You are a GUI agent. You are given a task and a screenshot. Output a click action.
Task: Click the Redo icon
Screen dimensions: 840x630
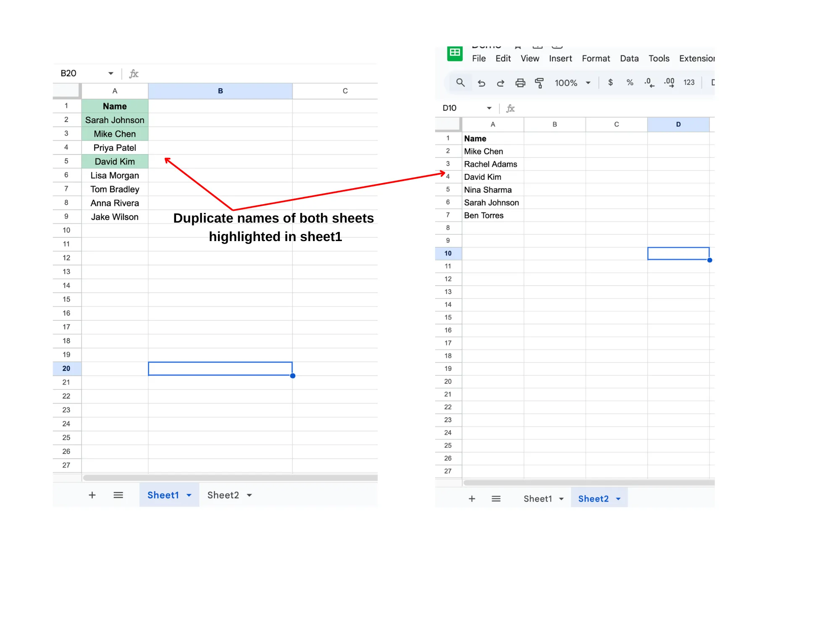click(501, 83)
